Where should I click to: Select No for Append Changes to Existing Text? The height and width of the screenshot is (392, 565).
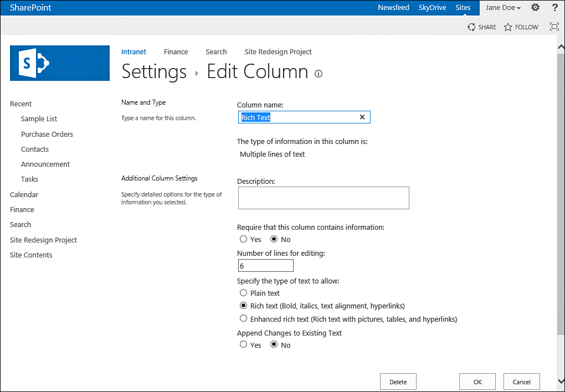tap(274, 344)
